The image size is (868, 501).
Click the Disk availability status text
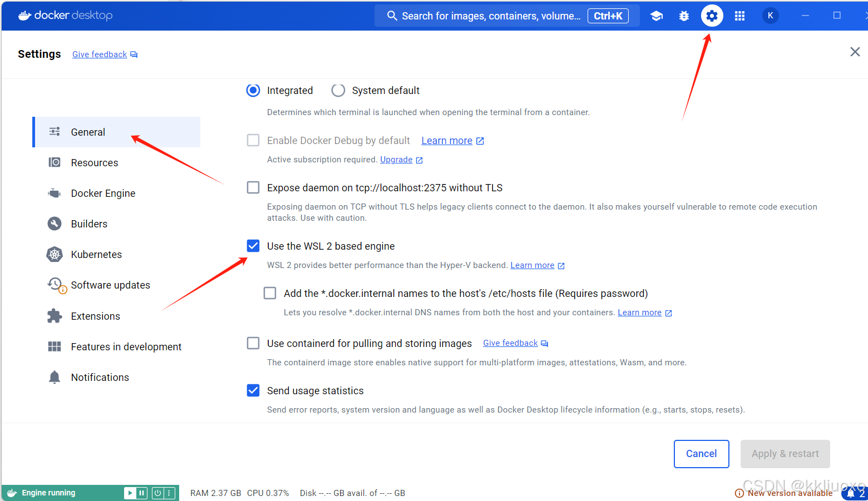(x=352, y=493)
